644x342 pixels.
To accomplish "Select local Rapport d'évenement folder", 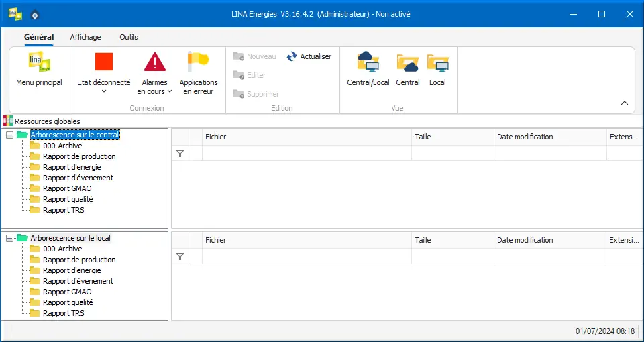I will click(78, 281).
